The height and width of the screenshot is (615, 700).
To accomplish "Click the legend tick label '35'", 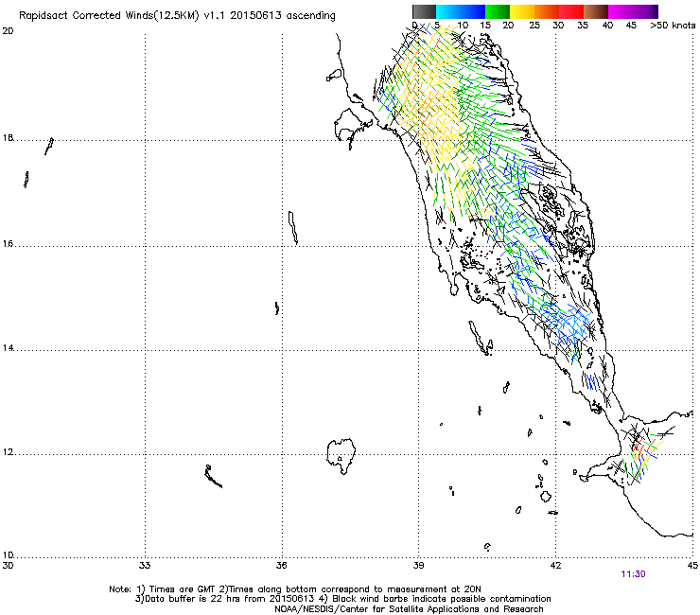I will coord(583,26).
